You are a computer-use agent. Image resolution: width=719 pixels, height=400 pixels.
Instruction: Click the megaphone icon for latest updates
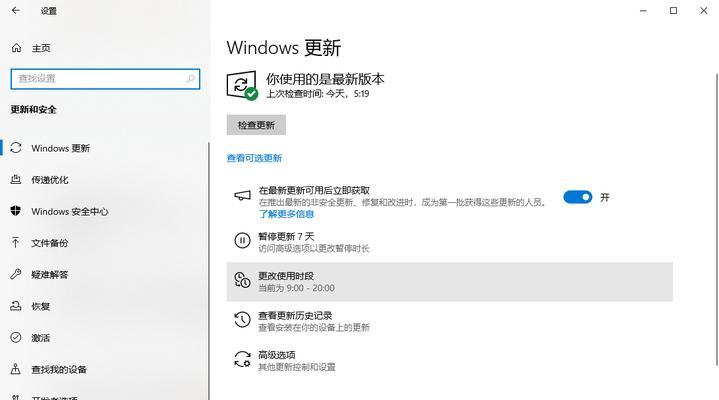click(x=243, y=196)
